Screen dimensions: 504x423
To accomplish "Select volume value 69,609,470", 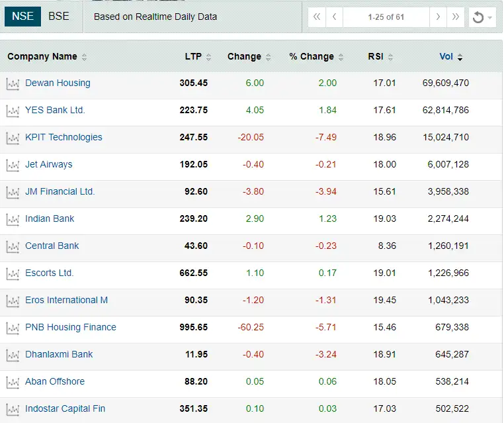I will (x=446, y=83).
